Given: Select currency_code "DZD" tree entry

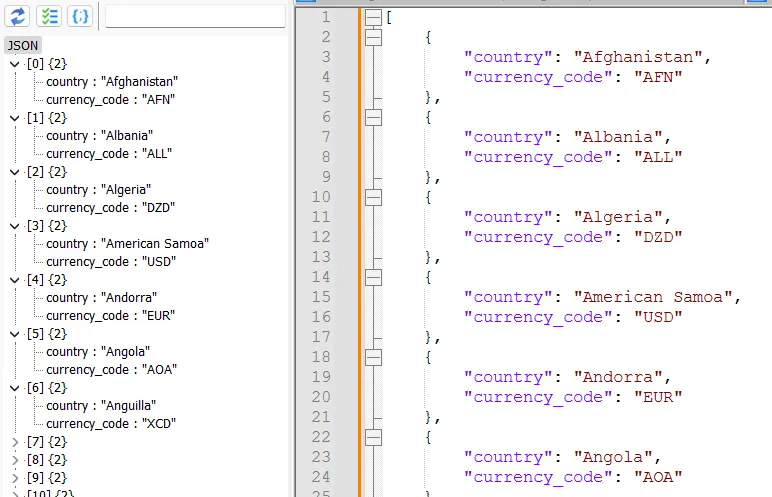Looking at the screenshot, I should tap(111, 208).
